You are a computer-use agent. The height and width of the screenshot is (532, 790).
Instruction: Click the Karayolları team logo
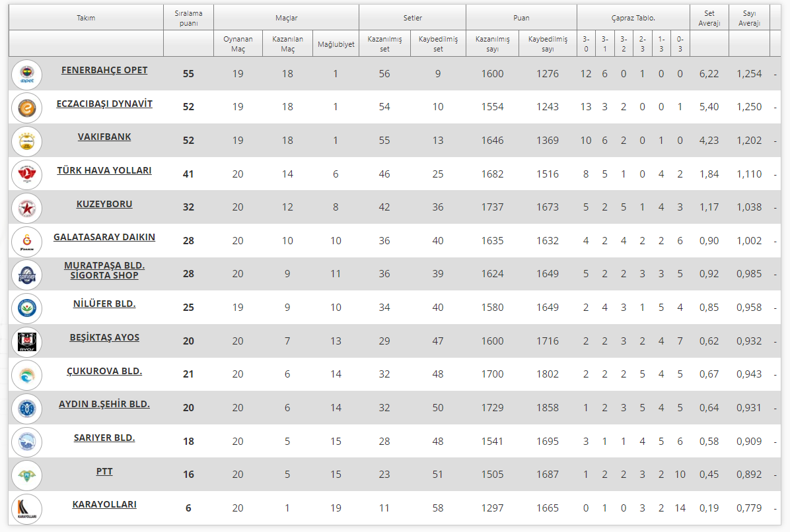click(x=27, y=508)
